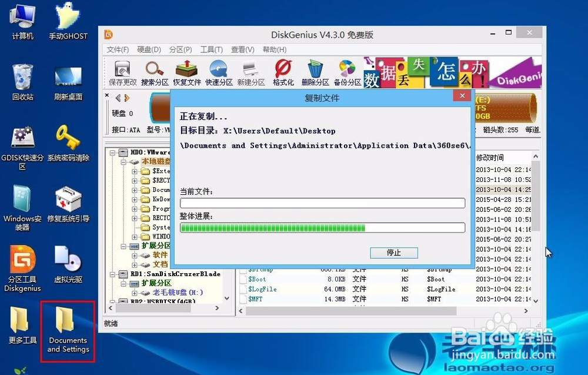Select $LogFile file in list

click(262, 289)
